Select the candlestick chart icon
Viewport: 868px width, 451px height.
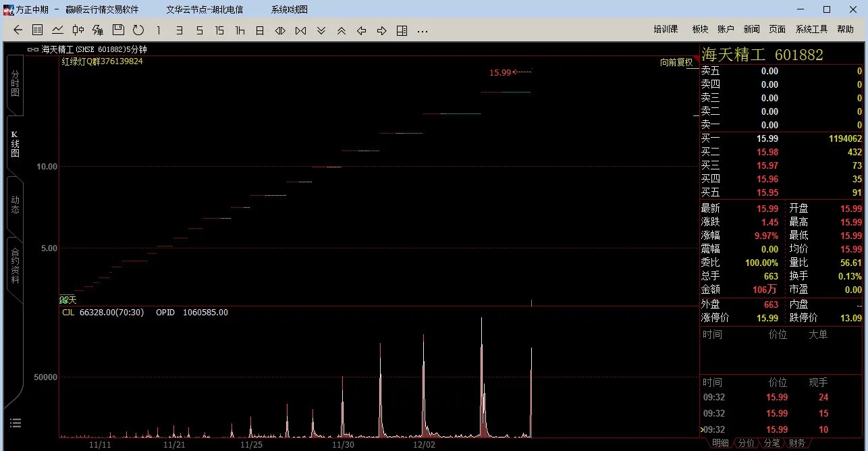pyautogui.click(x=78, y=30)
